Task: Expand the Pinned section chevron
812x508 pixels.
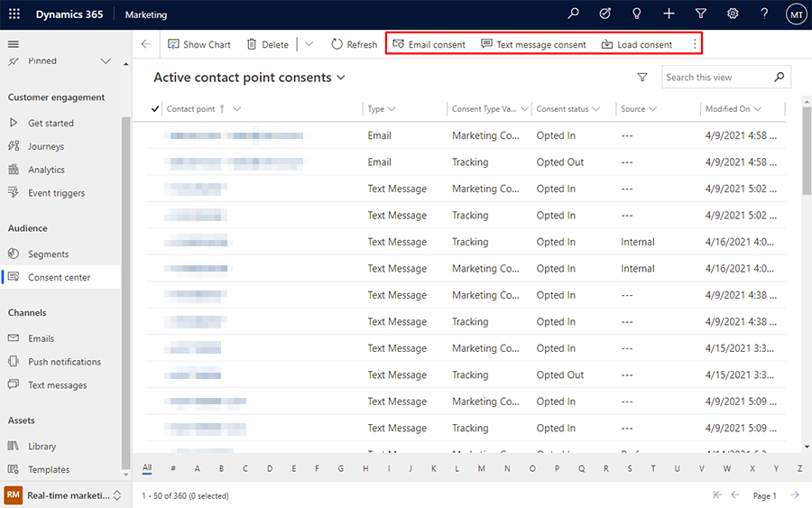Action: [106, 61]
